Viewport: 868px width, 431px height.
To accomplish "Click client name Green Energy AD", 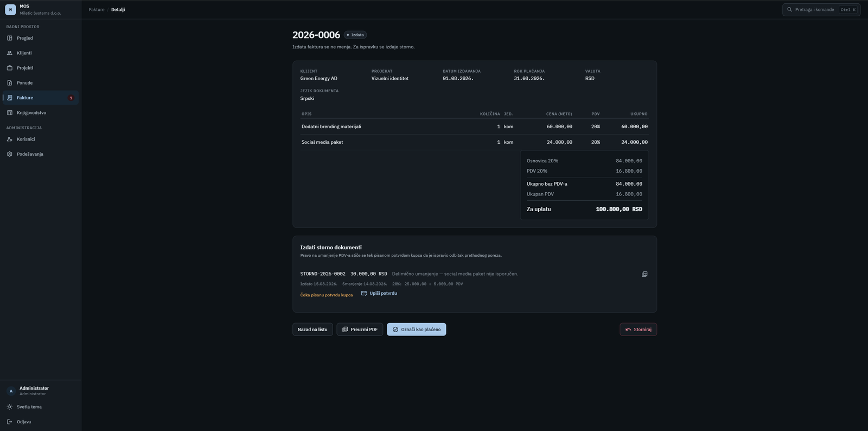I will point(319,79).
